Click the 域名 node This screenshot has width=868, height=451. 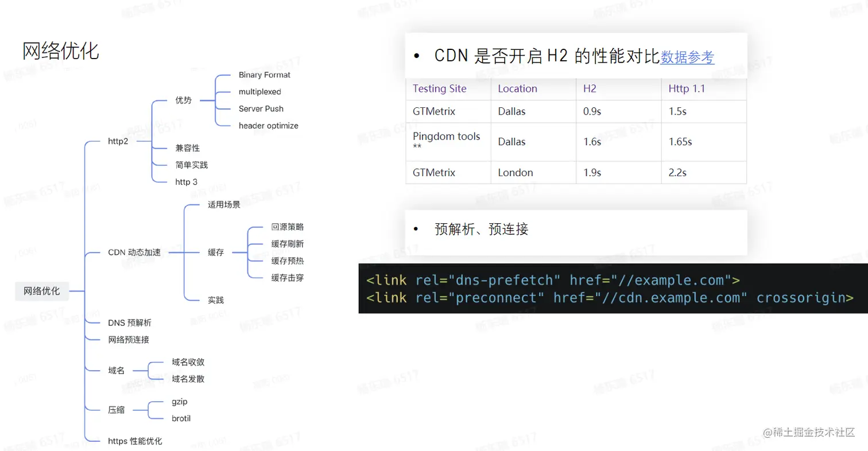(117, 371)
